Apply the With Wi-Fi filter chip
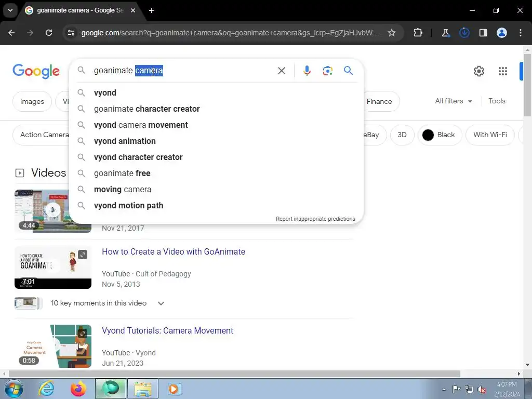Screen dimensions: 532x399 click(x=490, y=135)
